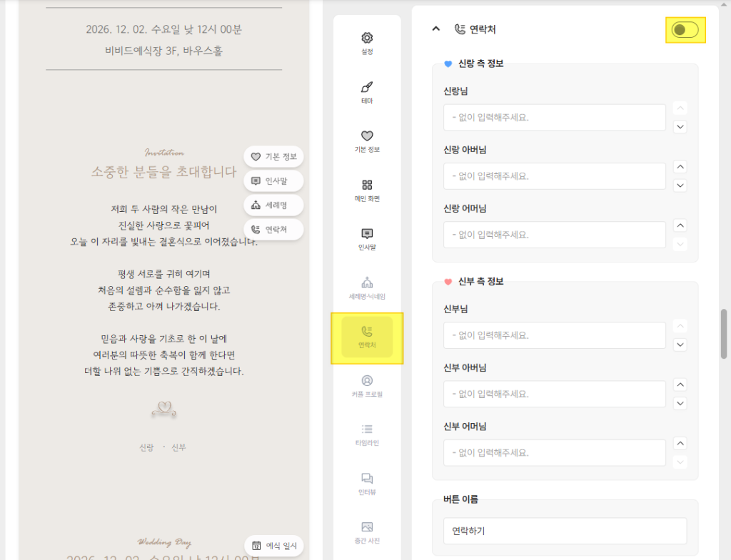Click the 신부님 contact input field
This screenshot has height=560, width=731.
click(x=554, y=335)
